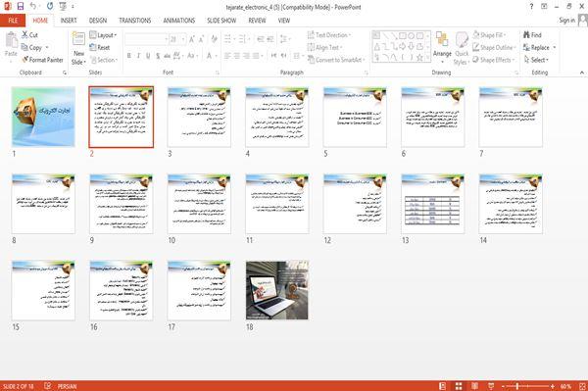Click Replace in Editing group
The height and width of the screenshot is (391, 588).
pyautogui.click(x=539, y=47)
